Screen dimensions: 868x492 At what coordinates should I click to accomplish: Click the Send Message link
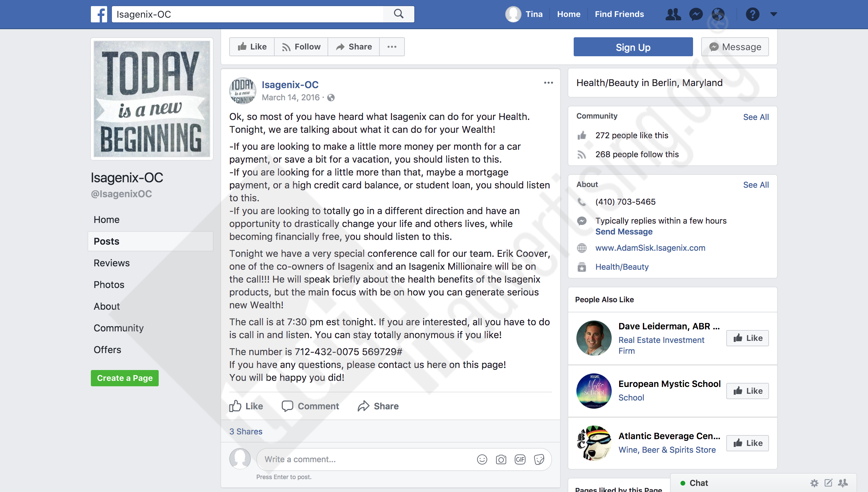[x=624, y=232]
